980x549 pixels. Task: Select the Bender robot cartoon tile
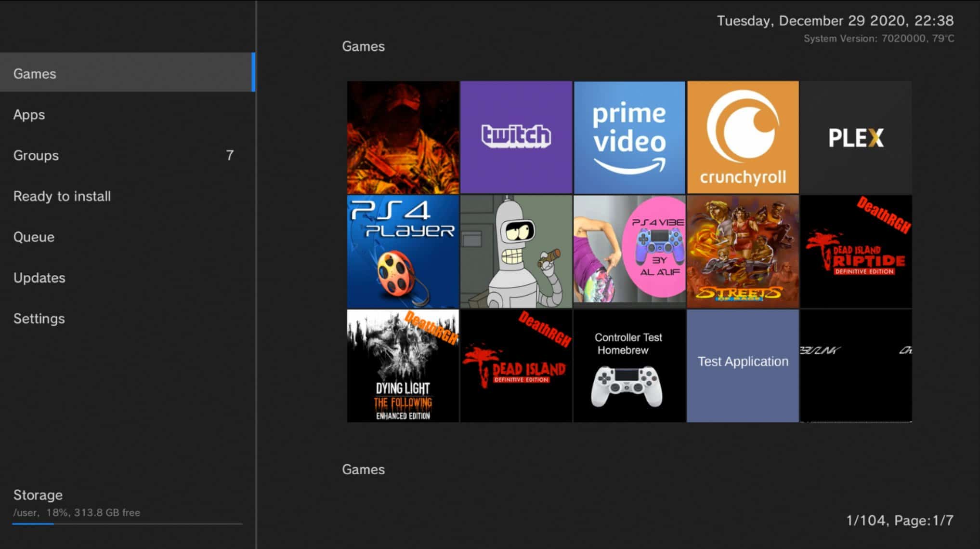click(516, 251)
